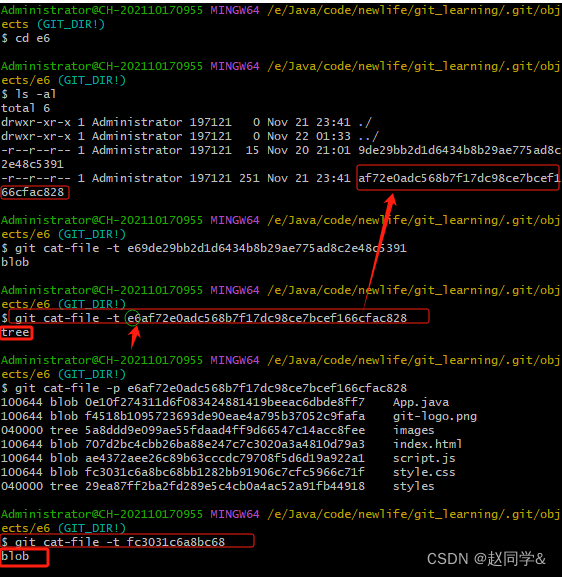Click hash "0e10f274311d6f083424881419beeac6dbde8ff7"

point(225,402)
